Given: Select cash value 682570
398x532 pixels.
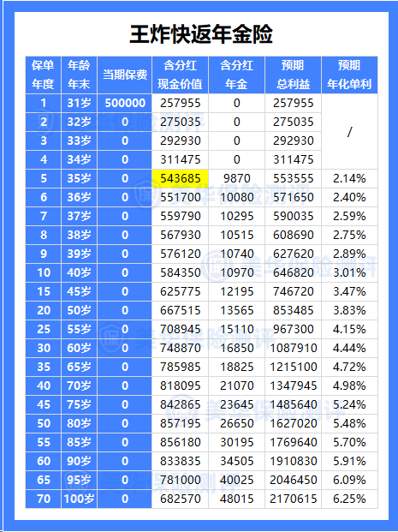Looking at the screenshot, I should (180, 499).
